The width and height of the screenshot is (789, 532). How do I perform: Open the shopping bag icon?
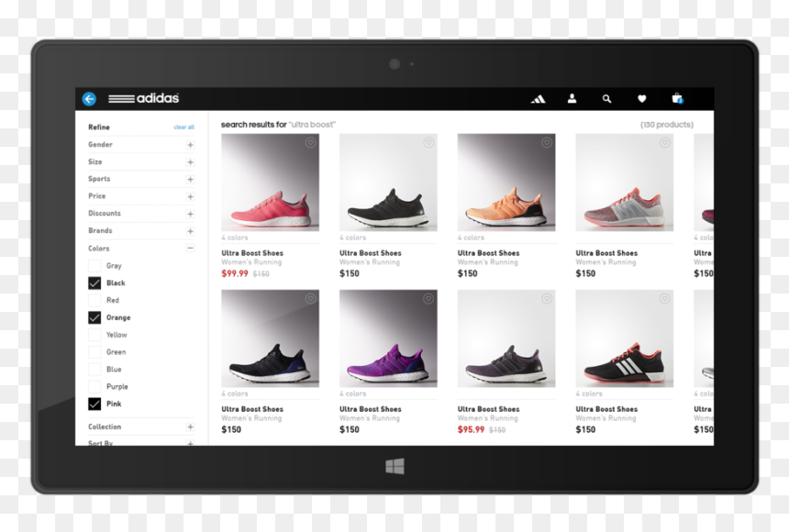pyautogui.click(x=677, y=98)
